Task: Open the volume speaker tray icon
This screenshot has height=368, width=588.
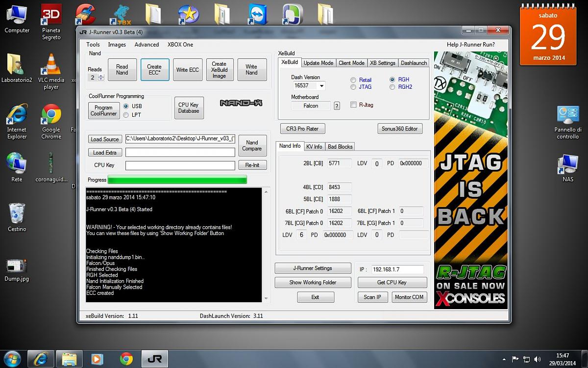Action: pos(538,359)
